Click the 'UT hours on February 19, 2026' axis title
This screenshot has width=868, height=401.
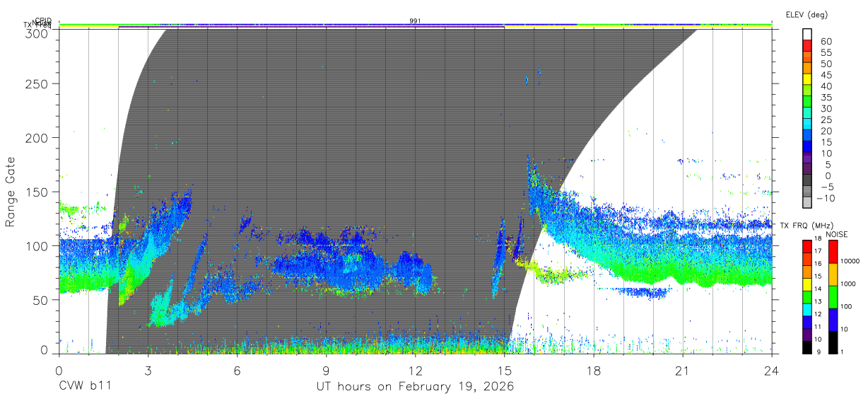pyautogui.click(x=415, y=388)
